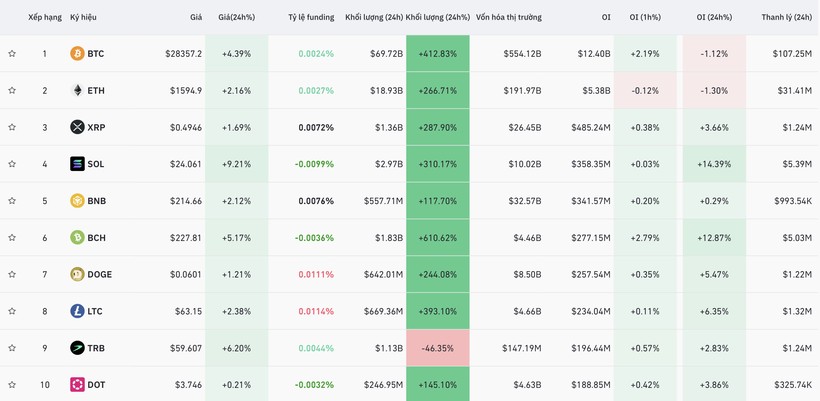Click the XRP coin icon
Screen dimensions: 820x401
tap(77, 127)
